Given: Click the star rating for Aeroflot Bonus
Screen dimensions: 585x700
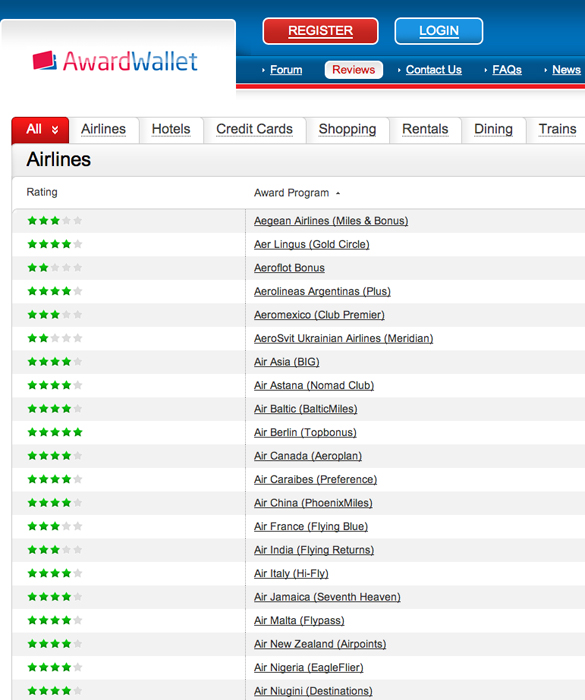Looking at the screenshot, I should 55,268.
